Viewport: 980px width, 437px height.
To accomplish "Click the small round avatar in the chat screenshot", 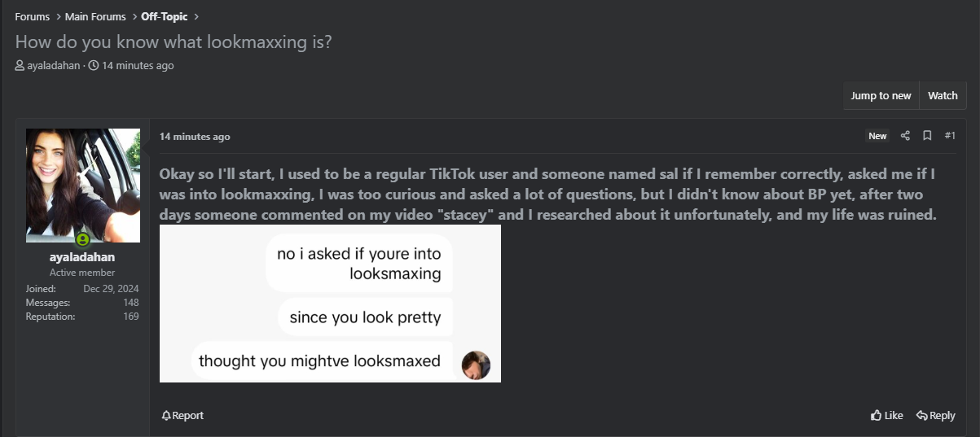I will (x=476, y=365).
